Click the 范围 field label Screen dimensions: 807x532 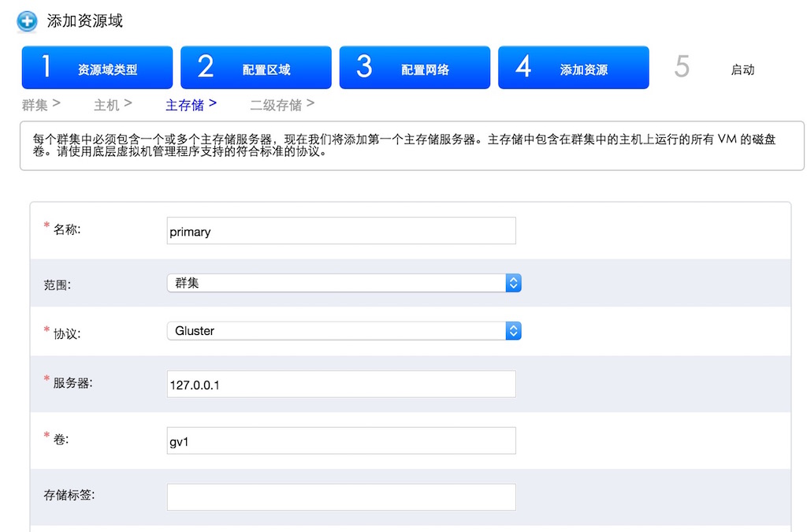[x=57, y=285]
